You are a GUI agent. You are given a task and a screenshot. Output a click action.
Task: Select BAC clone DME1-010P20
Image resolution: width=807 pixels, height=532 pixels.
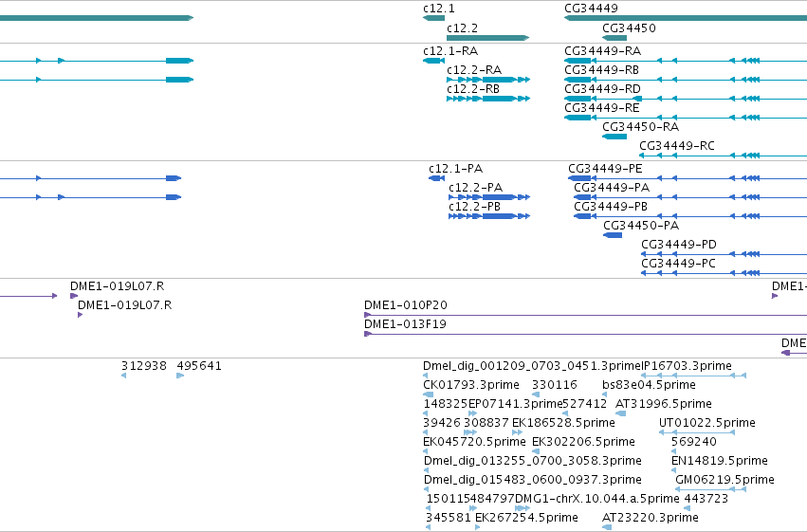point(406,306)
